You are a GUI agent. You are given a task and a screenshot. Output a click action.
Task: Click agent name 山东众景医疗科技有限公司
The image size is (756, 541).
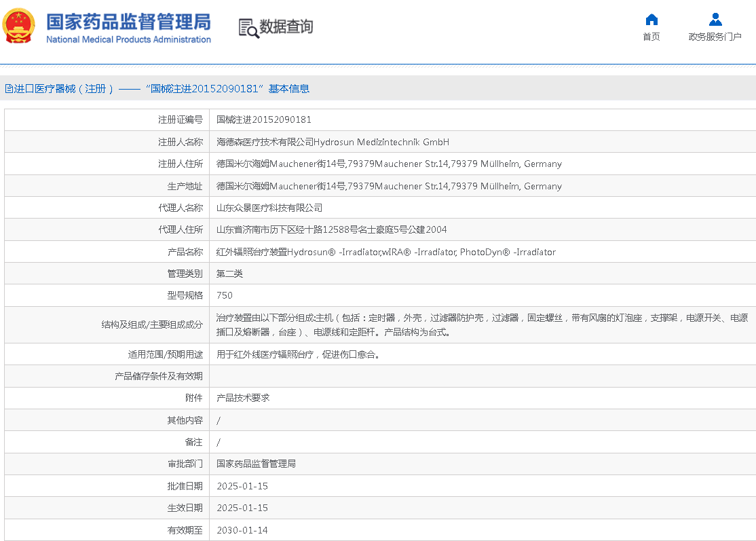pos(269,208)
